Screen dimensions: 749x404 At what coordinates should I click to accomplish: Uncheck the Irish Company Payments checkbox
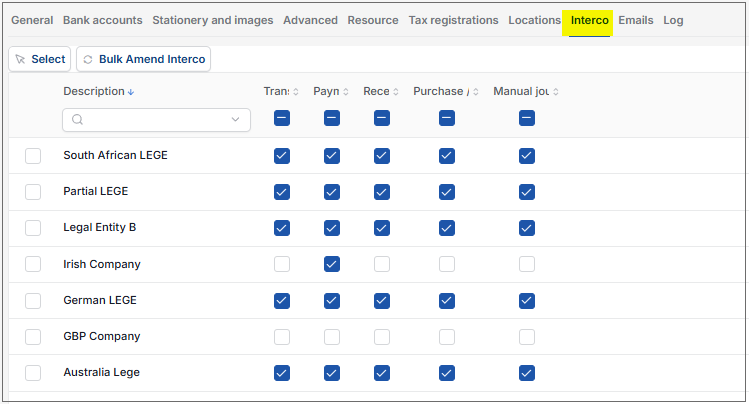[x=332, y=264]
